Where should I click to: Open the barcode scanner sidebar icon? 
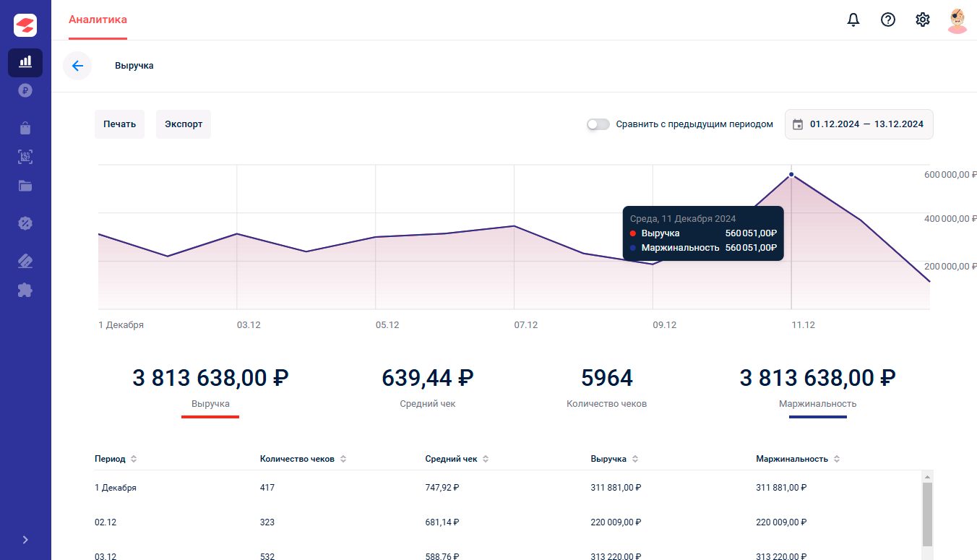coord(25,157)
